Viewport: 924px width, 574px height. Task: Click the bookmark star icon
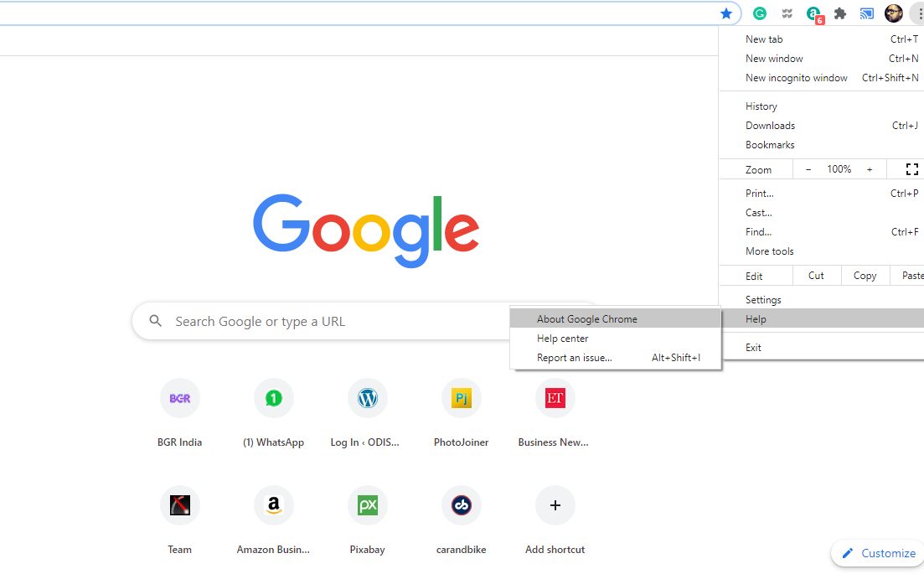click(726, 13)
